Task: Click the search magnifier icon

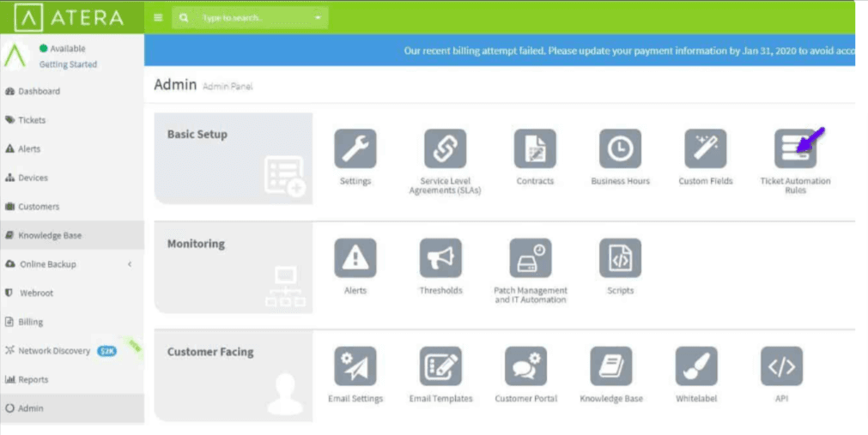Action: coord(184,18)
